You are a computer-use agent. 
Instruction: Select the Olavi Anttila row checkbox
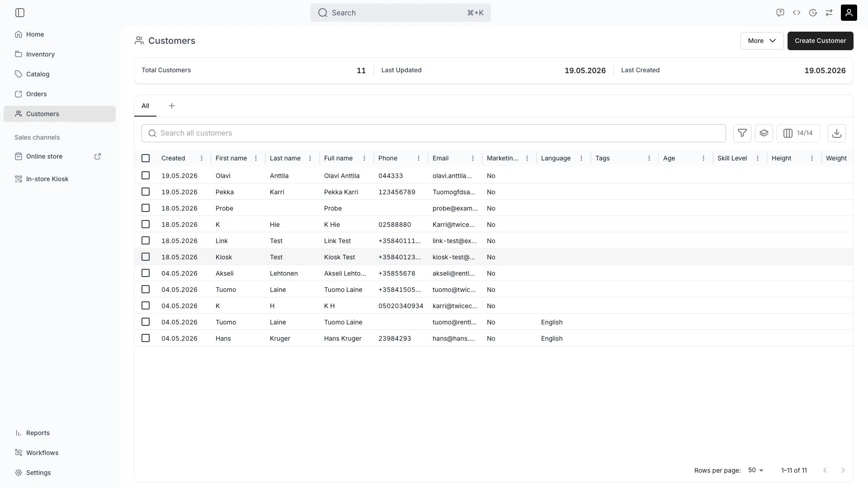(146, 175)
